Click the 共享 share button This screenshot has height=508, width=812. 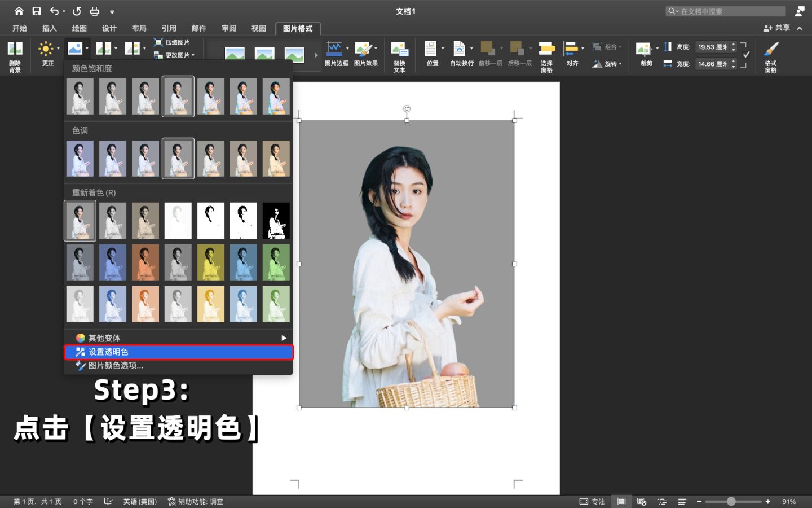coord(776,28)
